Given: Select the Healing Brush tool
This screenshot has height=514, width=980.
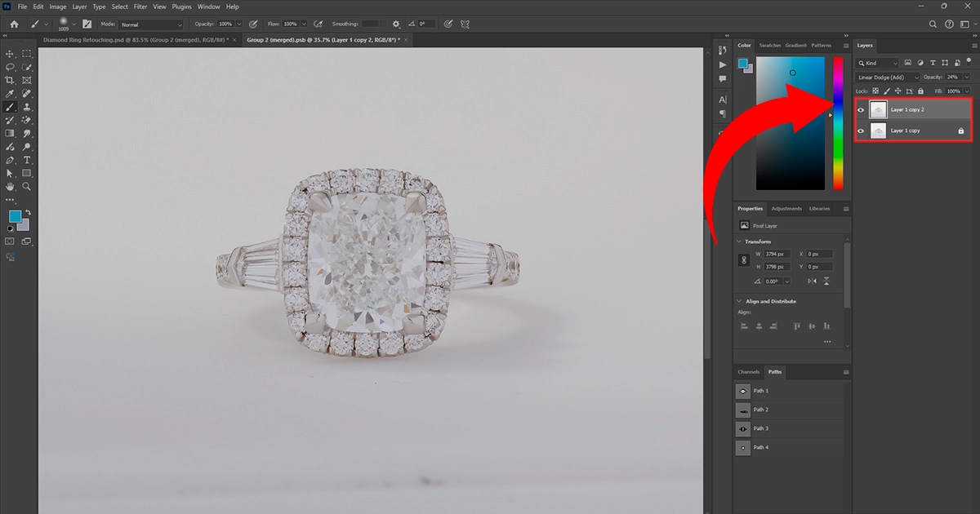Looking at the screenshot, I should [26, 92].
